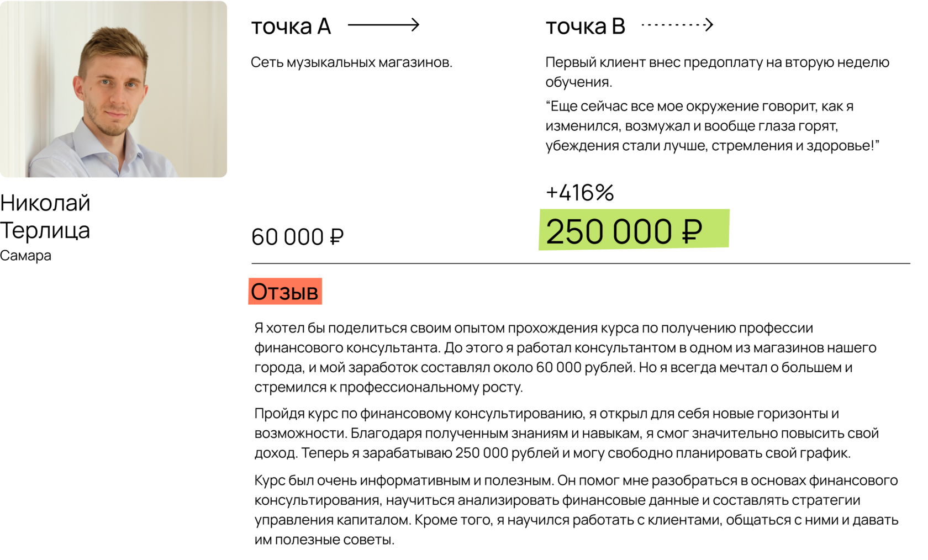The image size is (928, 560).
Task: Select the точка A heading
Action: pos(291,27)
